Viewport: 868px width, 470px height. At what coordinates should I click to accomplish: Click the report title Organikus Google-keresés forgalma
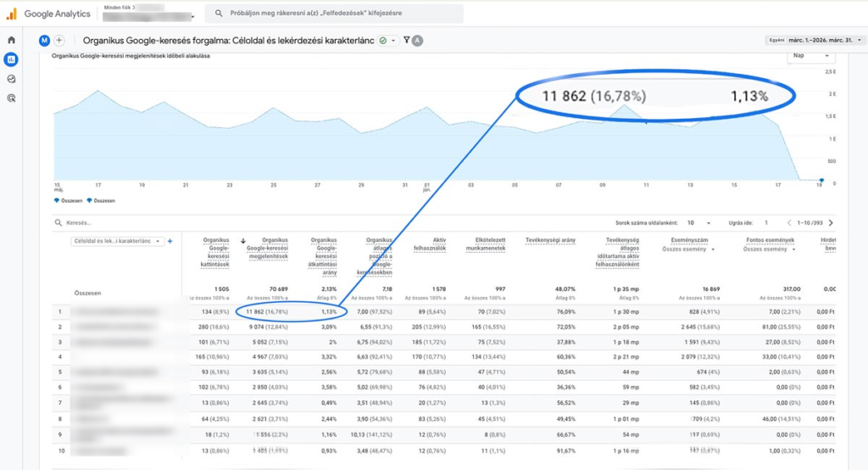(x=229, y=41)
